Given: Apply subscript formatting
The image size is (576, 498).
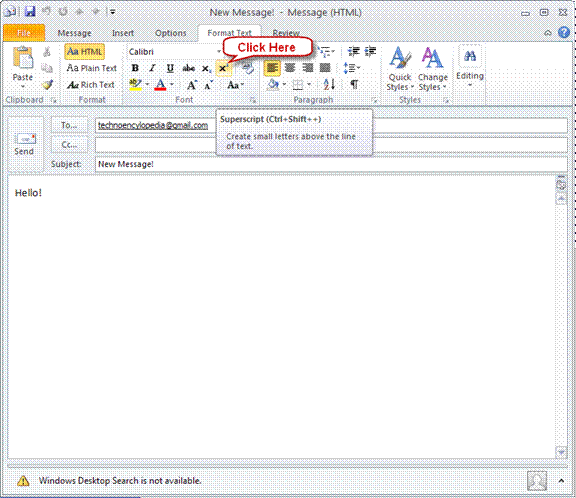Looking at the screenshot, I should (x=206, y=68).
